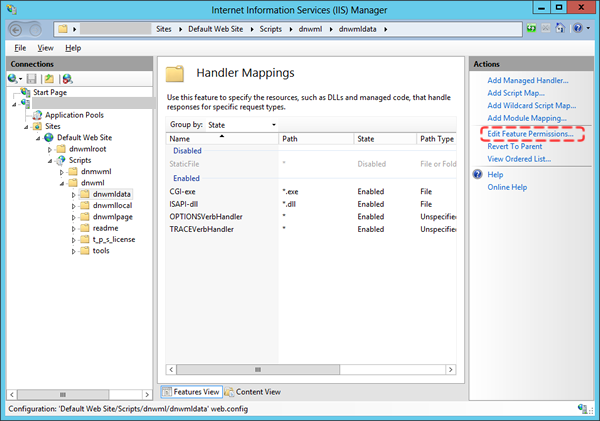
Task: Click the Sites folder icon in tree
Action: [x=37, y=126]
